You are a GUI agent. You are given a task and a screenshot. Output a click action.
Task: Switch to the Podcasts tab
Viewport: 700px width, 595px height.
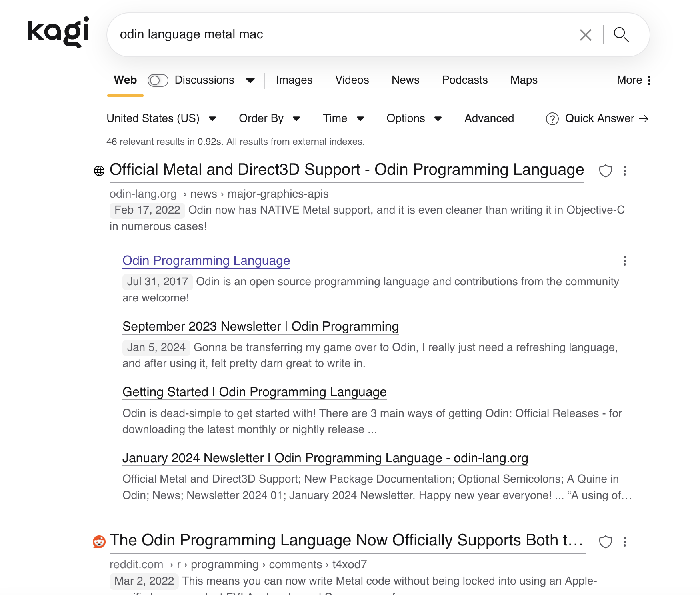(465, 80)
